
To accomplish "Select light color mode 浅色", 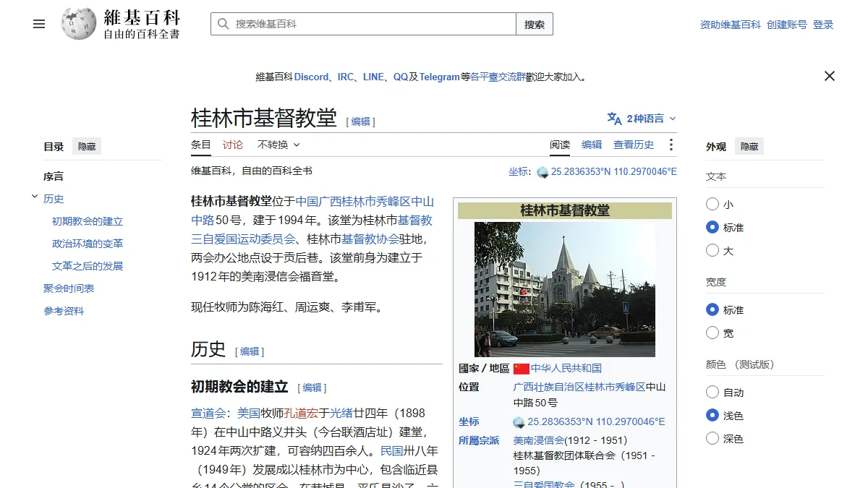I will 712,416.
